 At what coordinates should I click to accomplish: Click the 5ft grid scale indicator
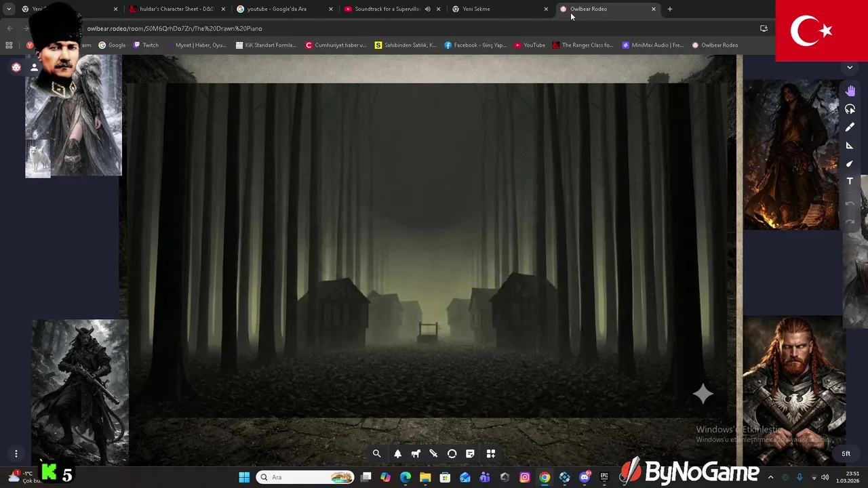[846, 453]
